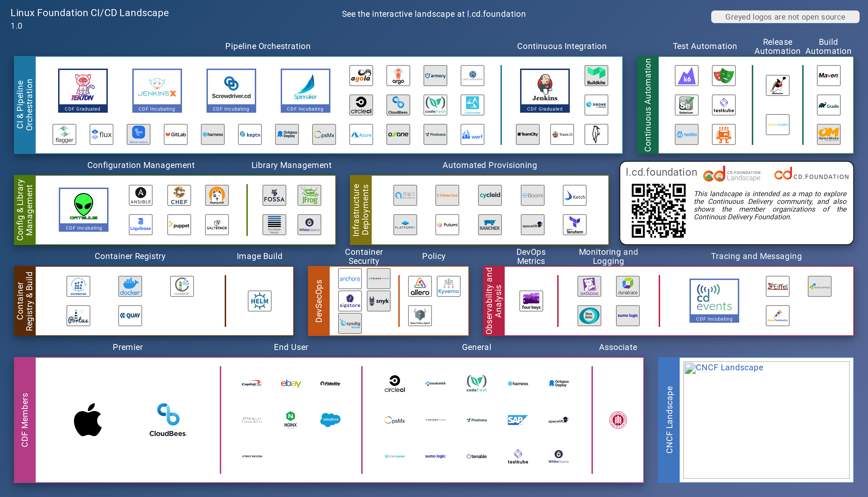Click the Automated Provisioning heading
Viewport: 868px width, 497px height.
(489, 165)
